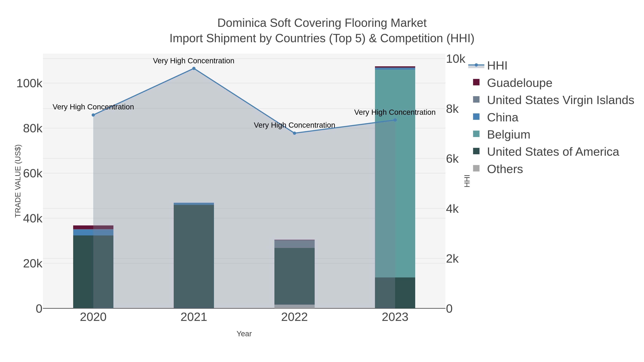Click the 40k left axis tick label
Viewport: 644px width, 362px height.
(x=33, y=219)
